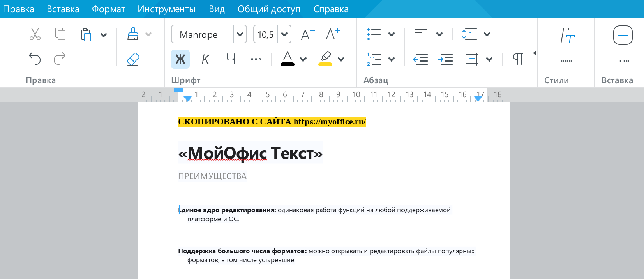Click the Clear formatting eraser icon
Viewport: 644px width, 279px height.
[133, 59]
